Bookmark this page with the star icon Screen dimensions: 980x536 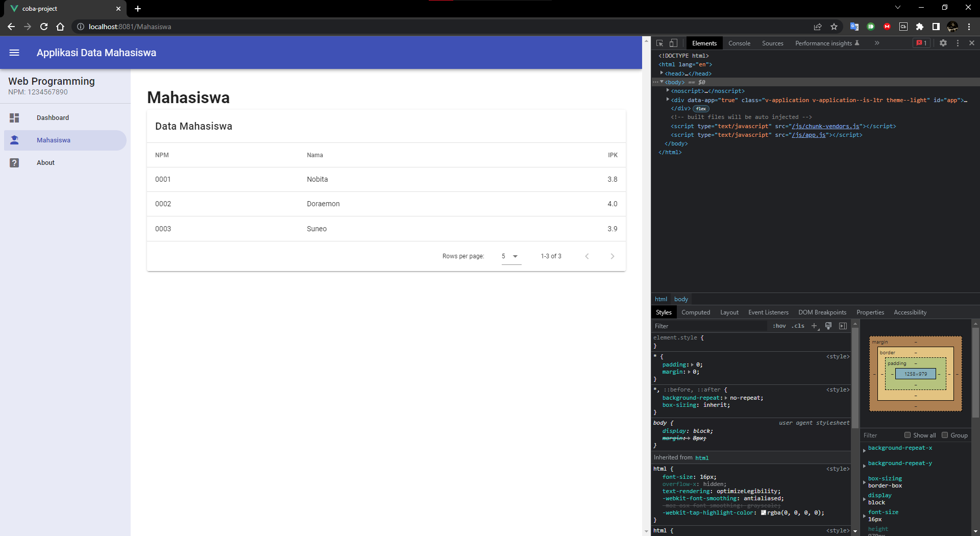click(834, 27)
